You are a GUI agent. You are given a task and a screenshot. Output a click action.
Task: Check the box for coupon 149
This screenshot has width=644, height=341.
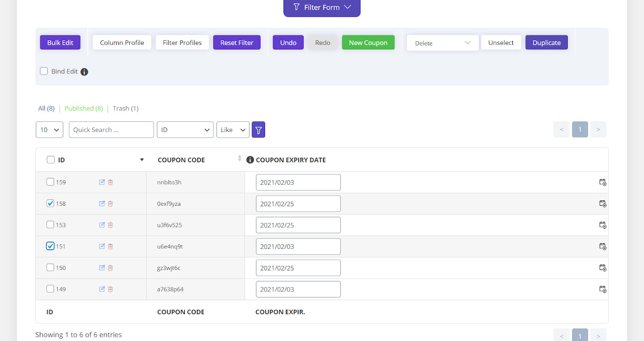click(x=50, y=289)
